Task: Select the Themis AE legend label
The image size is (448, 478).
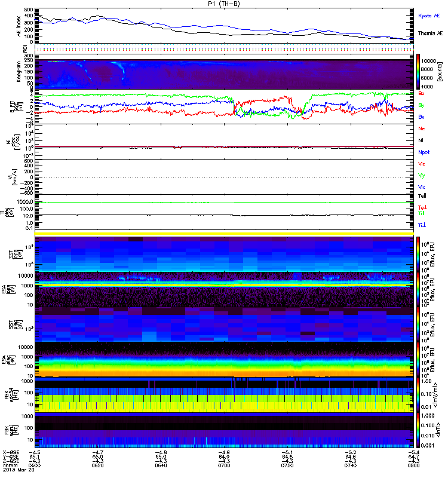Action: point(430,33)
